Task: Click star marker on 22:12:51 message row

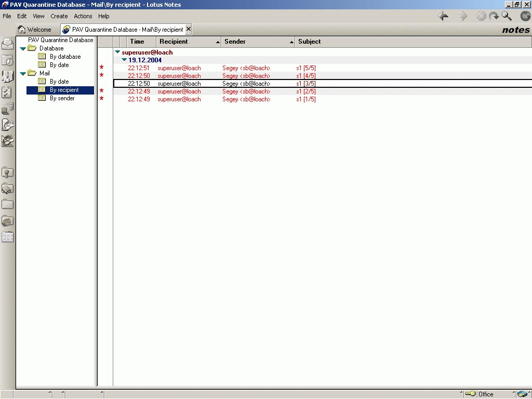Action: [101, 67]
